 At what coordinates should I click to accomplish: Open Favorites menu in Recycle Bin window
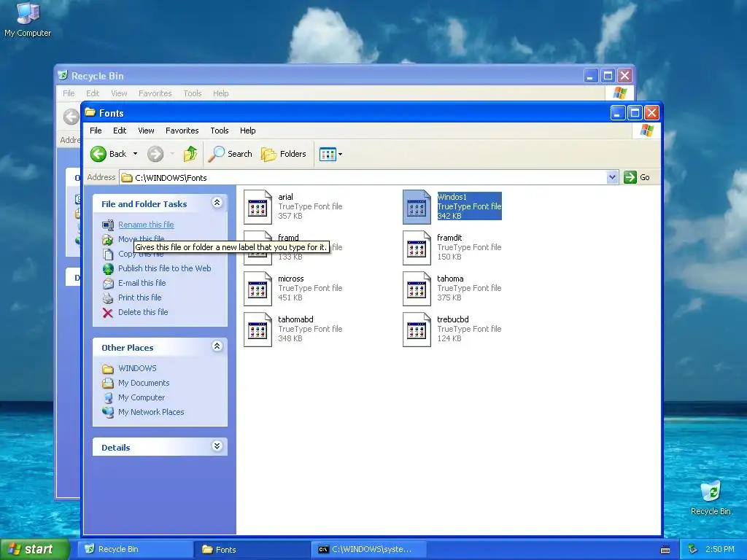pyautogui.click(x=155, y=93)
